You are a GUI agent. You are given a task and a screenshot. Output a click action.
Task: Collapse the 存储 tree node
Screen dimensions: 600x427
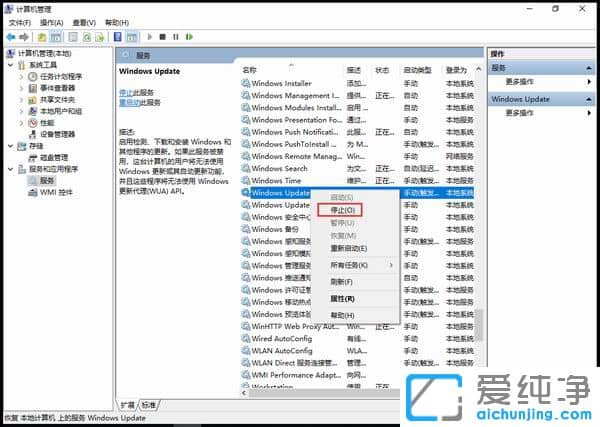point(10,146)
